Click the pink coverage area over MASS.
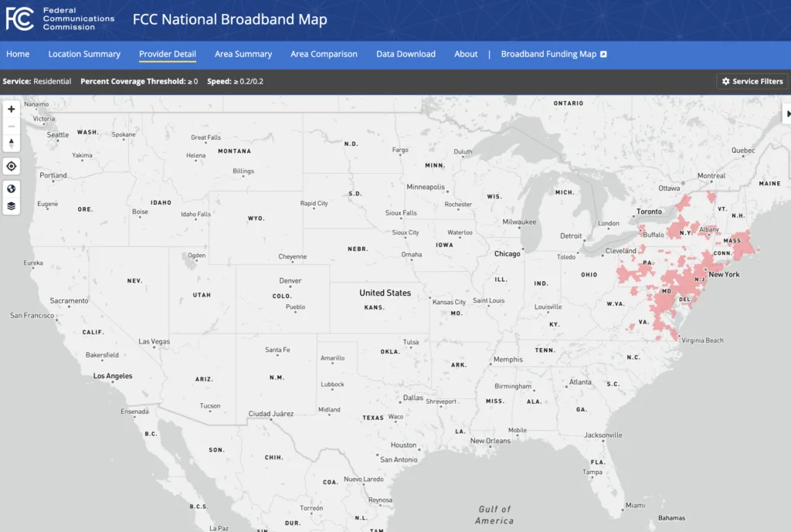The width and height of the screenshot is (791, 532). coord(745,247)
